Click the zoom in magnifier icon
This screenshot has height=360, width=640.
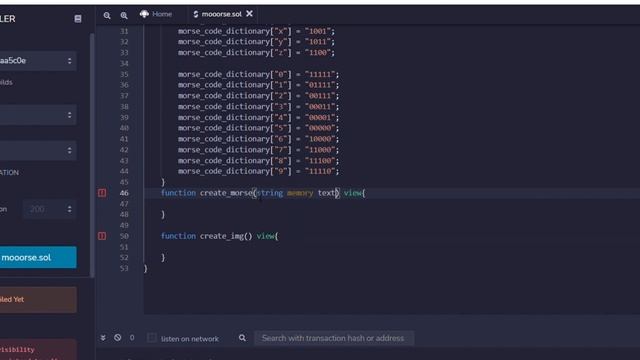pyautogui.click(x=124, y=16)
